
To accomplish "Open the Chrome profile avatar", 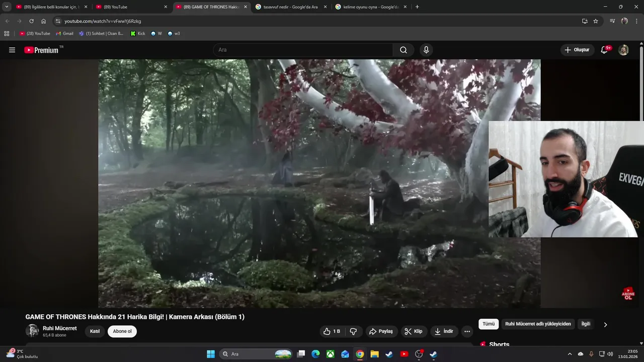I will point(624,21).
